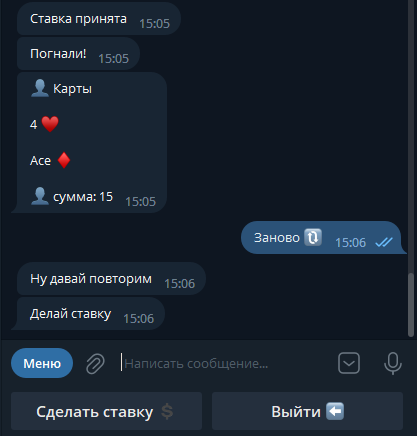
Task: Click the repeat arrows emoji in Заново message
Action: coord(313,237)
